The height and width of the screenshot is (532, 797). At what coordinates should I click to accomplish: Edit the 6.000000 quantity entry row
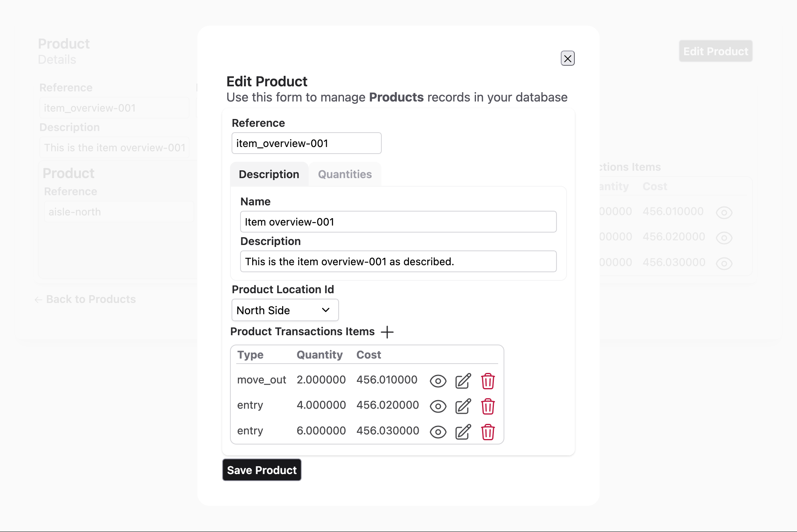point(463,432)
